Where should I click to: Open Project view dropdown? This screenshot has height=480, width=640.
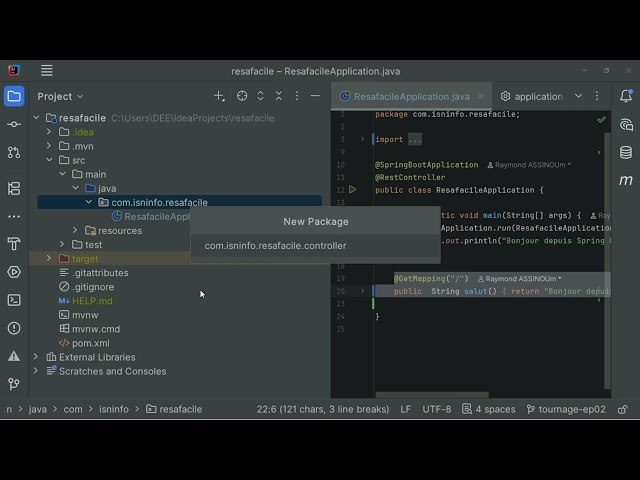click(x=60, y=96)
